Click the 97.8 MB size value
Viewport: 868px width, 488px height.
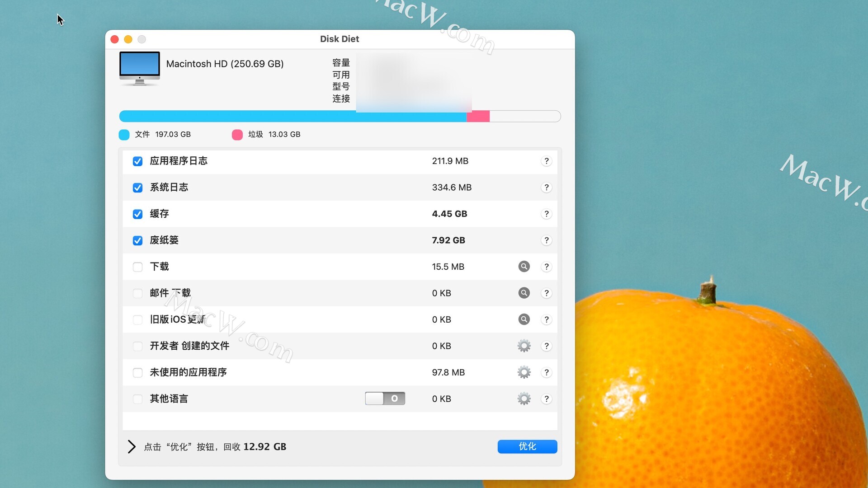tap(448, 372)
